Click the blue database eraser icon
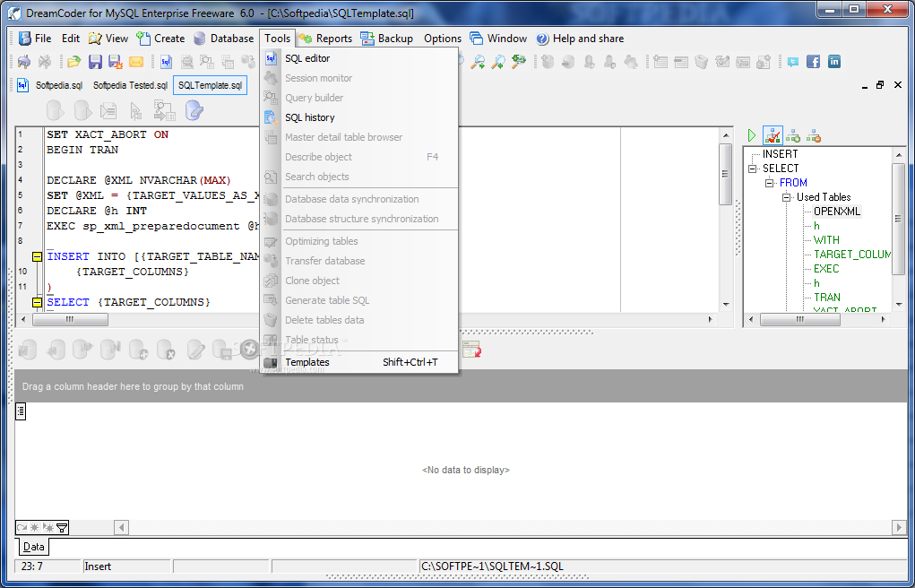 194,109
